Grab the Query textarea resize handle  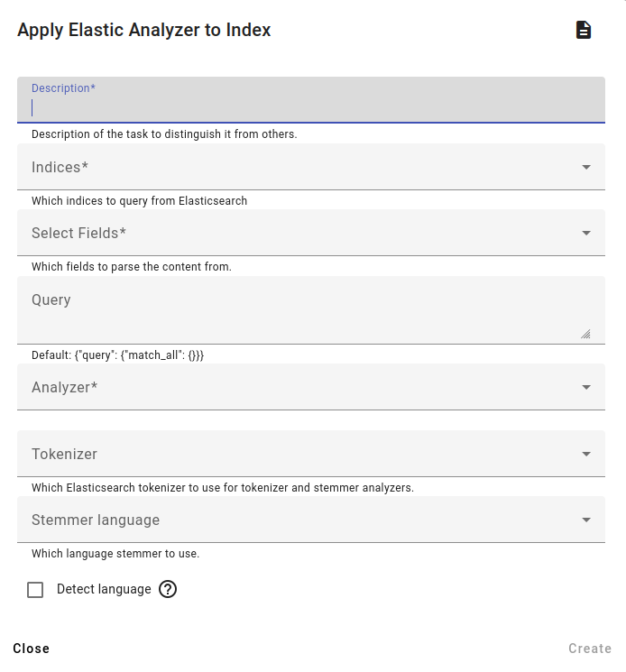(x=585, y=334)
